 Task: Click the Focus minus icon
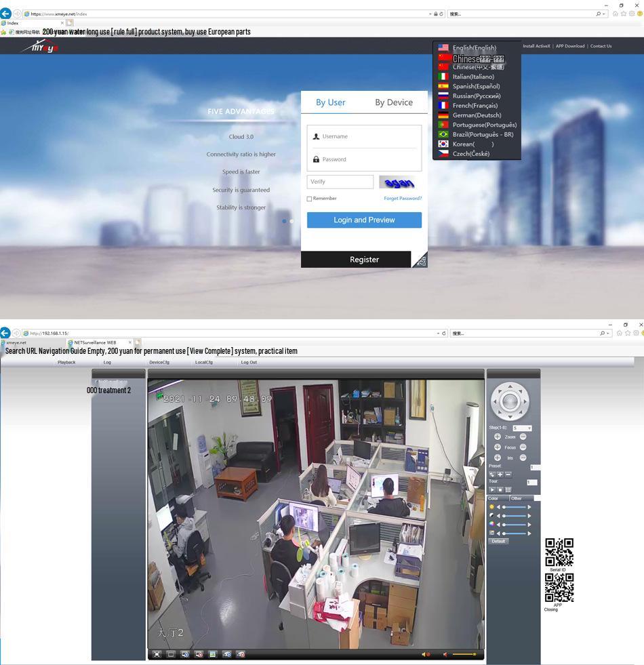click(x=523, y=447)
